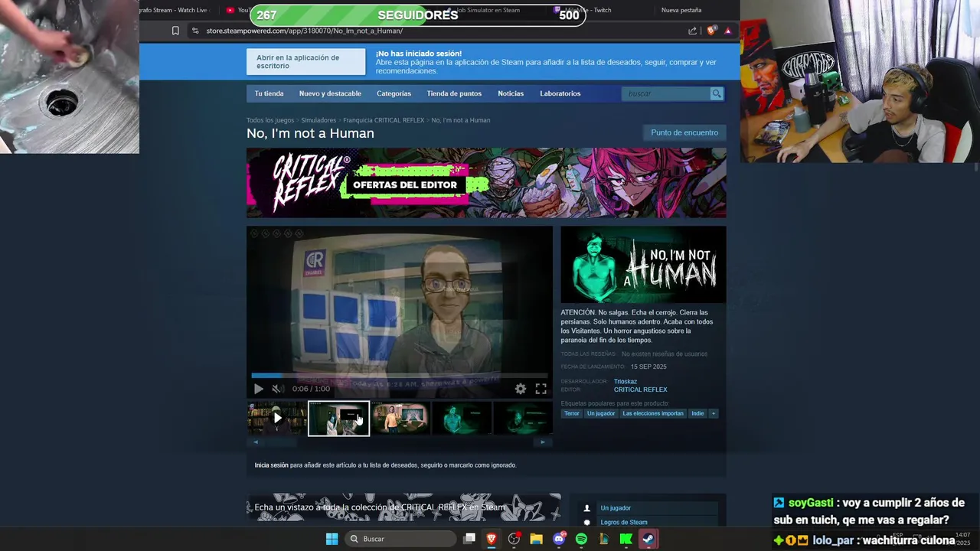Select the second highlighted video thumbnail
This screenshot has height=551, width=980.
point(338,419)
